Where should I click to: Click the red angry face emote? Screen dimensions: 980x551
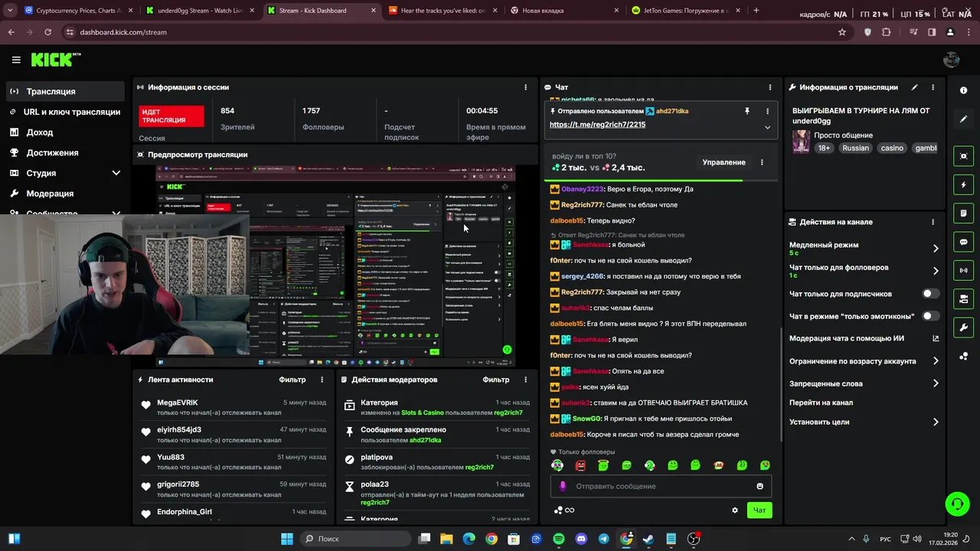580,465
